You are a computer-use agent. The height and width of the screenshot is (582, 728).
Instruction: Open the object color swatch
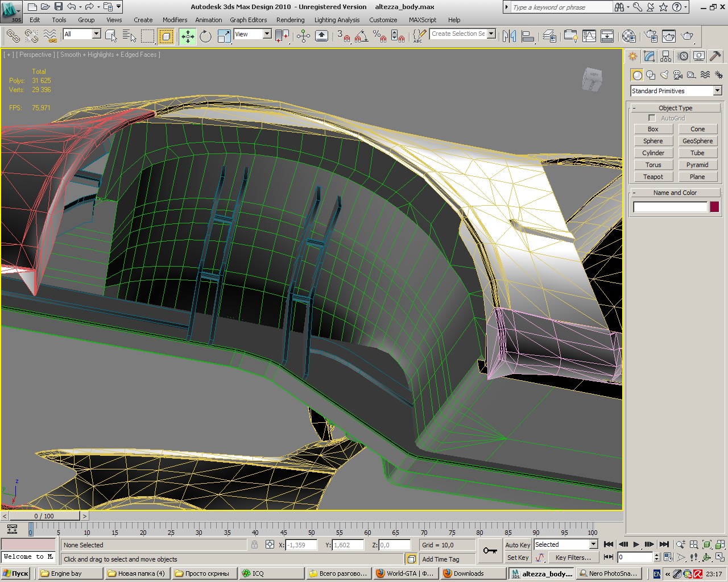coord(714,207)
